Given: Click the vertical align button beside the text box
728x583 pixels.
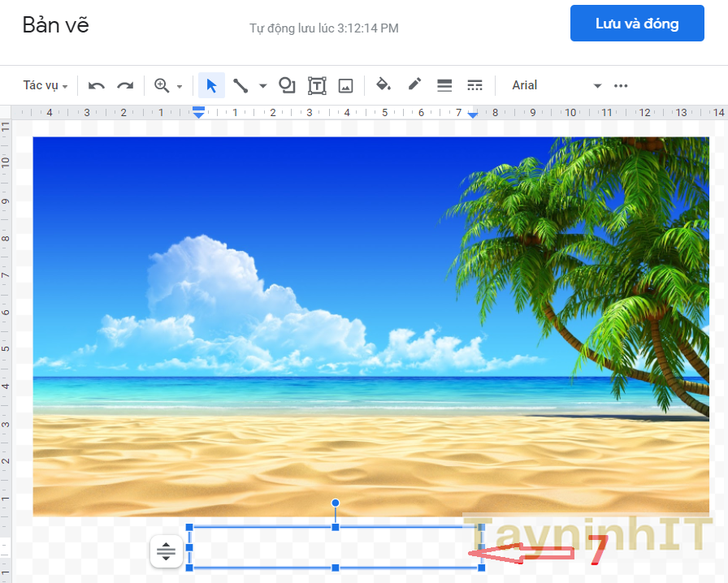Looking at the screenshot, I should click(167, 552).
